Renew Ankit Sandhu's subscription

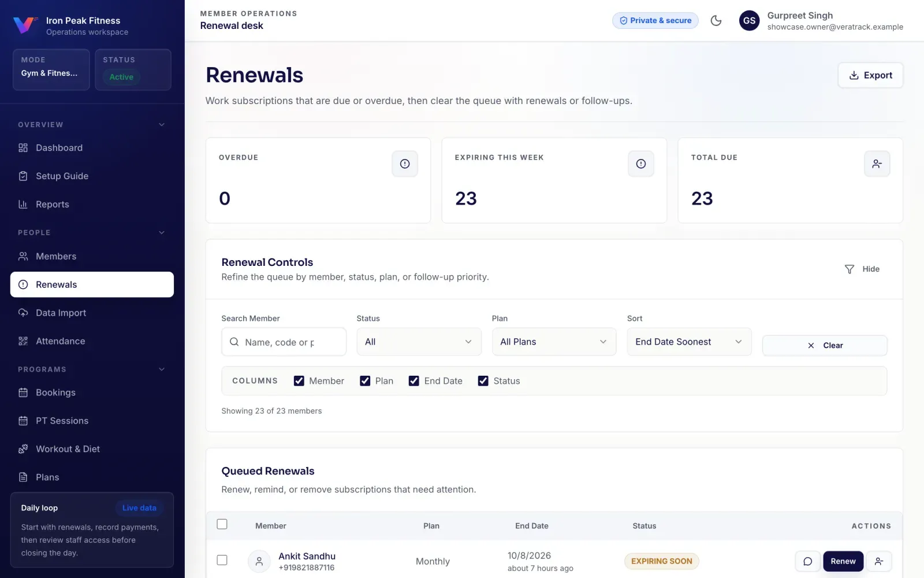click(843, 561)
